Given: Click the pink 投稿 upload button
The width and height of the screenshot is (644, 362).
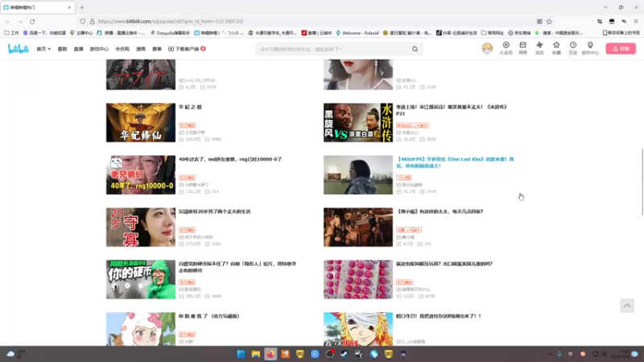Looking at the screenshot, I should 621,48.
